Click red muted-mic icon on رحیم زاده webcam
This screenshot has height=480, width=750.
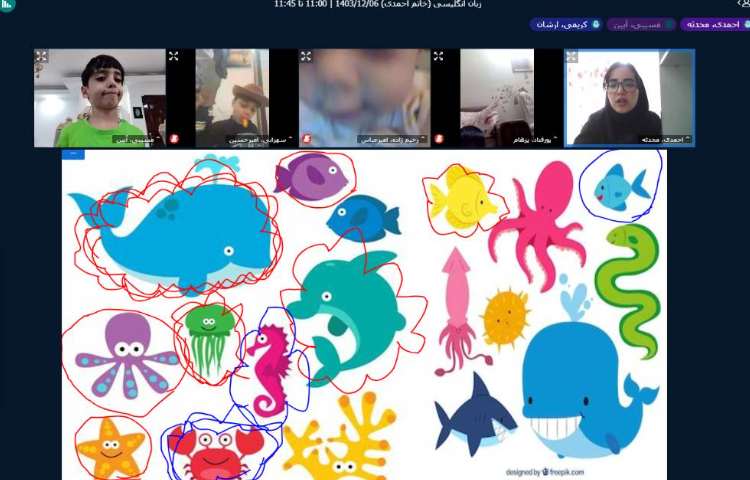(306, 139)
